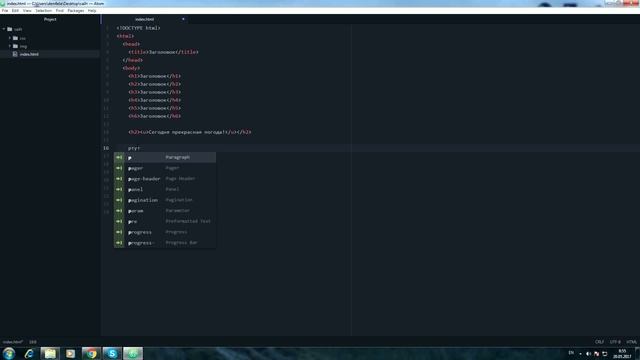Open the volume icon in system tray
Screen dimensions: 640x360
pyautogui.click(x=588, y=353)
